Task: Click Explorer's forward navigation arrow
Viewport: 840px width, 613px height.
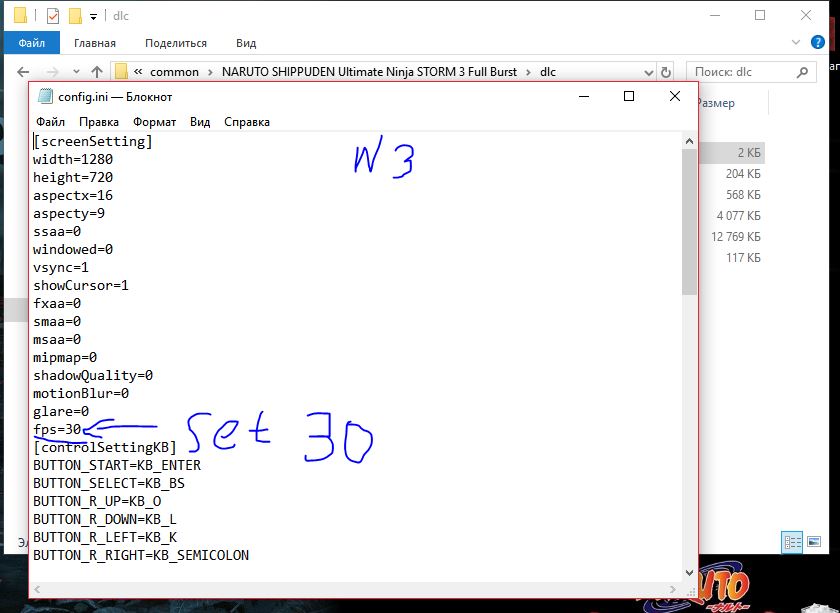Action: [52, 72]
